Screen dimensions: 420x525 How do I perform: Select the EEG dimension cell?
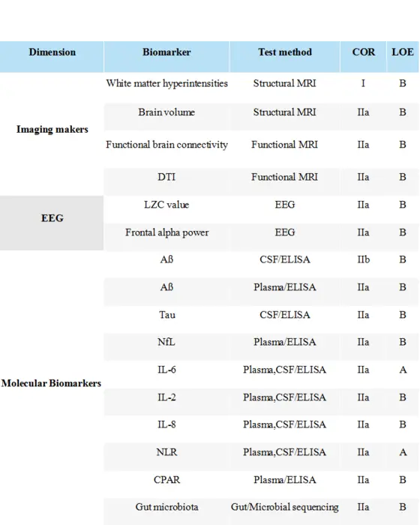click(x=52, y=223)
